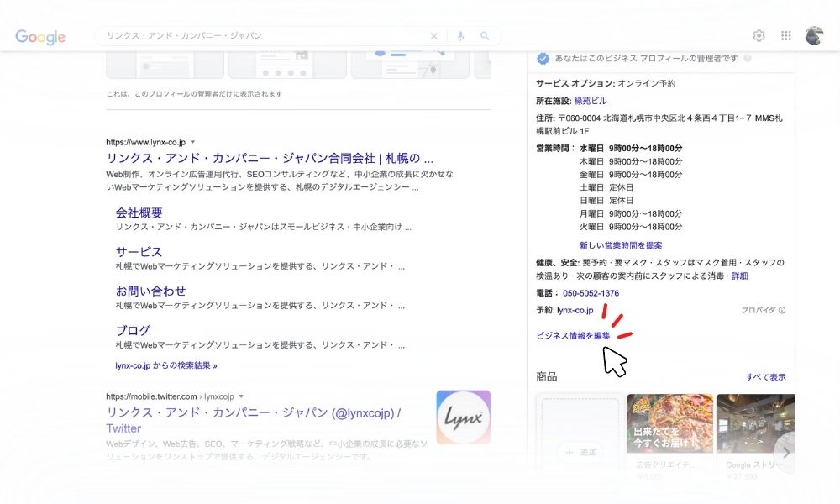This screenshot has height=504, width=840.
Task: Open the settings gear icon
Action: click(759, 36)
